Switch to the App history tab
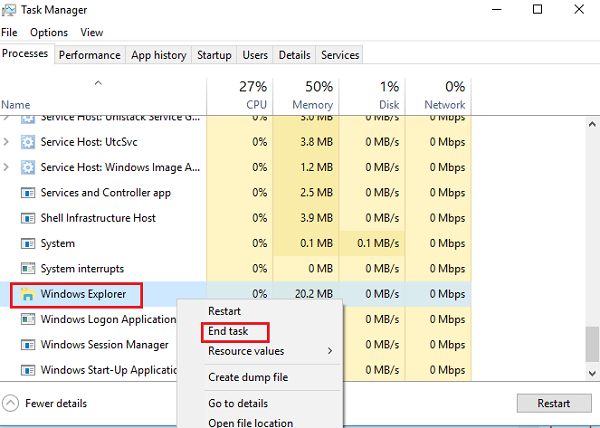The width and height of the screenshot is (600, 428). (x=158, y=55)
